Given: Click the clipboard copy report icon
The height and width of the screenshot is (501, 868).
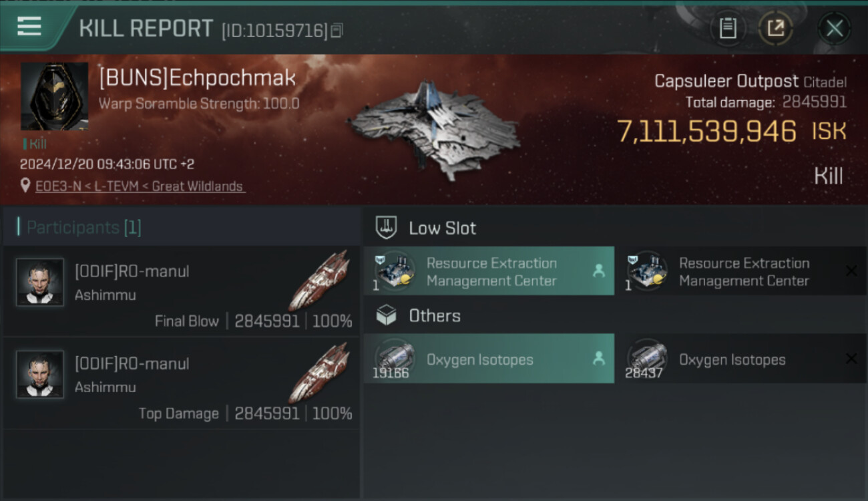Looking at the screenshot, I should [x=728, y=28].
